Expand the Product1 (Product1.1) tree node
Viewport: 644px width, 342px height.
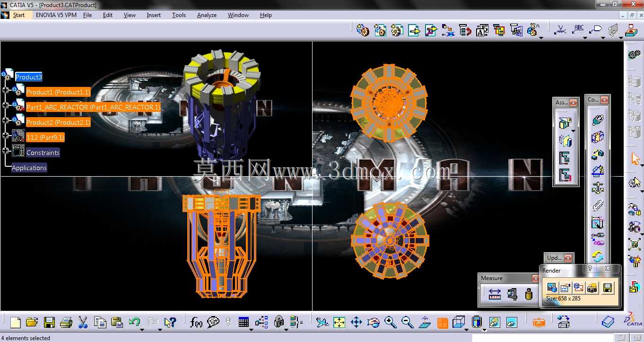pos(6,90)
